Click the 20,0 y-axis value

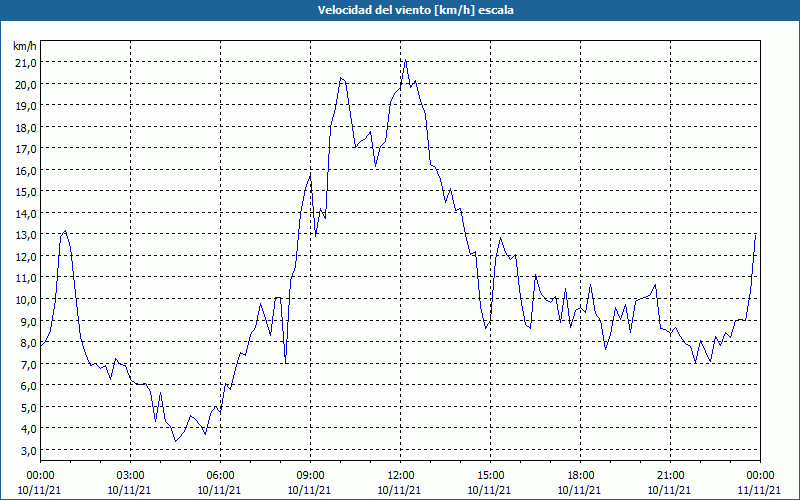(x=26, y=84)
